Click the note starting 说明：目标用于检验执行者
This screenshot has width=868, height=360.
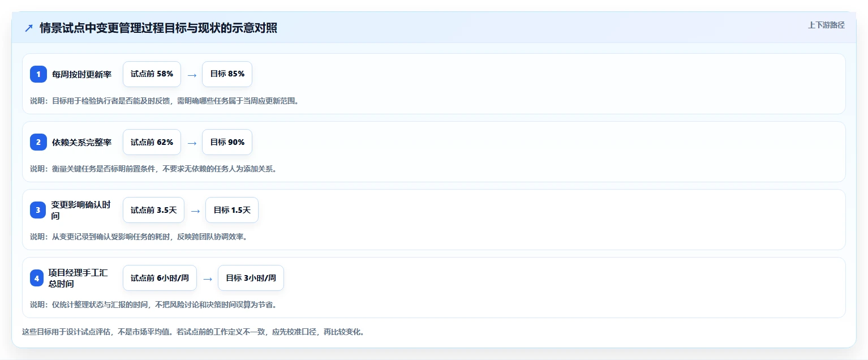click(164, 101)
